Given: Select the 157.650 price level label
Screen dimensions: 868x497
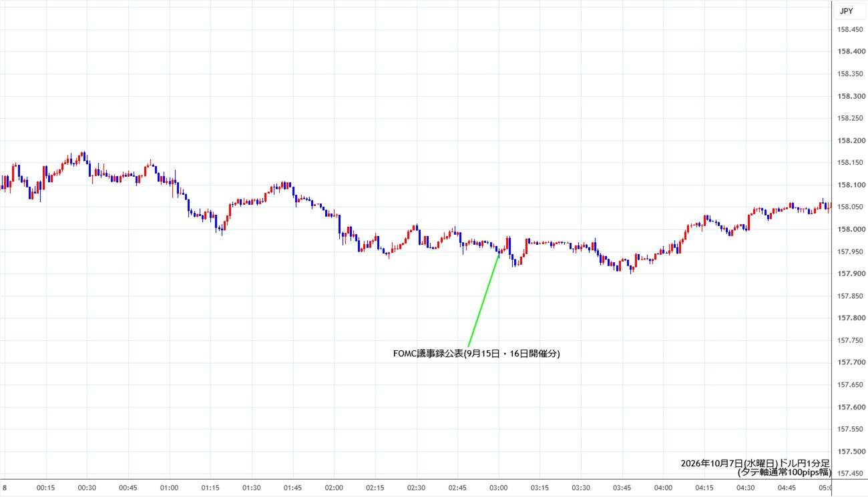Looking at the screenshot, I should click(850, 385).
